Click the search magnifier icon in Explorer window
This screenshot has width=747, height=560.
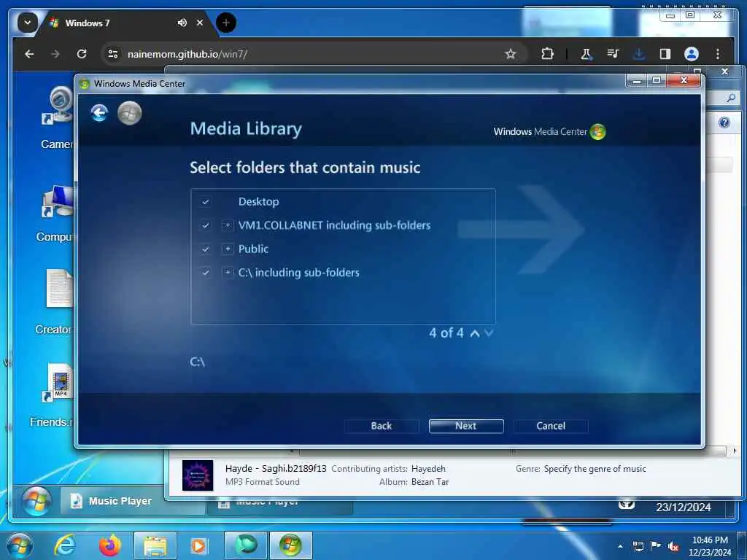(731, 98)
